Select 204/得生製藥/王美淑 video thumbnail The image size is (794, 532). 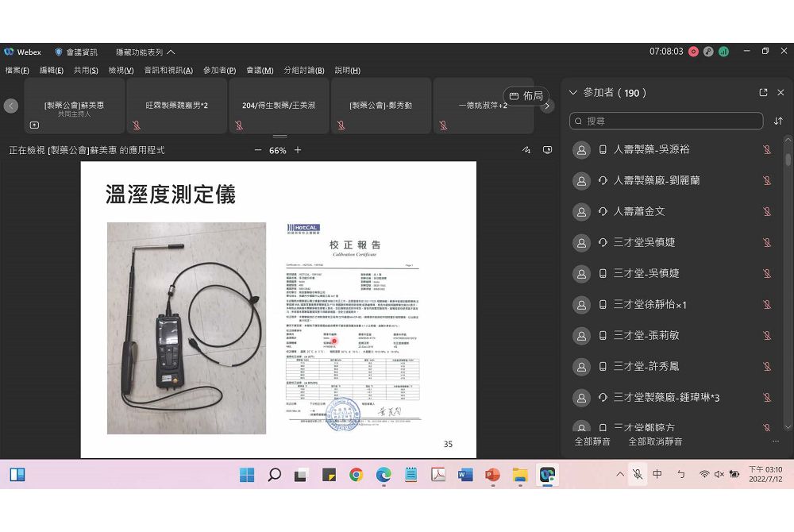point(279,106)
